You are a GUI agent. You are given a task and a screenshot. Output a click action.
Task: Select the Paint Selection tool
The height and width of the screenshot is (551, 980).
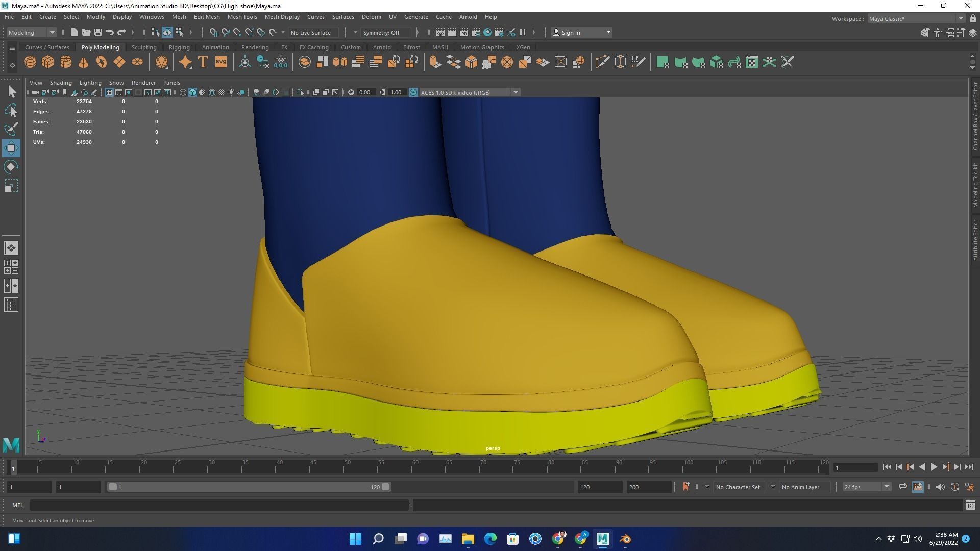11,129
